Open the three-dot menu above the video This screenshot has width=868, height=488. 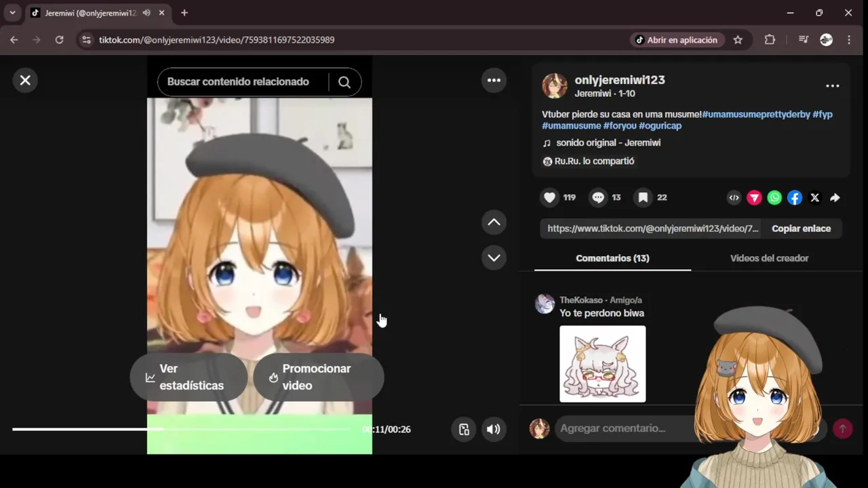pos(494,81)
